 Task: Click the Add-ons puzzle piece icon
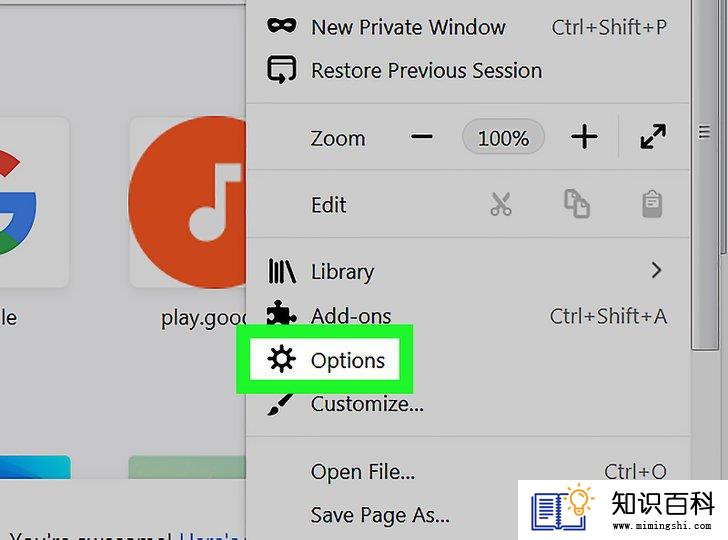[x=280, y=313]
